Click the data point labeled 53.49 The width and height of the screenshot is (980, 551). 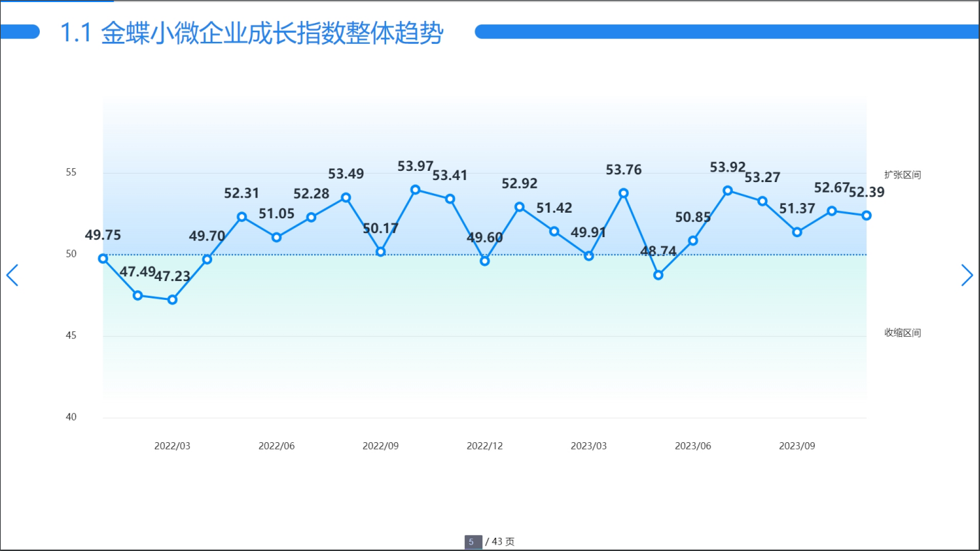[346, 197]
